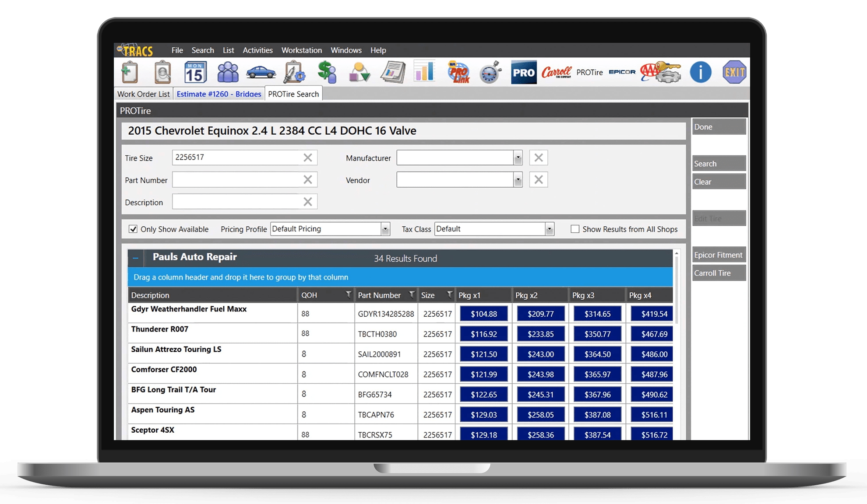Image resolution: width=867 pixels, height=504 pixels.
Task: Click the blue car vehicles icon
Action: (x=261, y=72)
